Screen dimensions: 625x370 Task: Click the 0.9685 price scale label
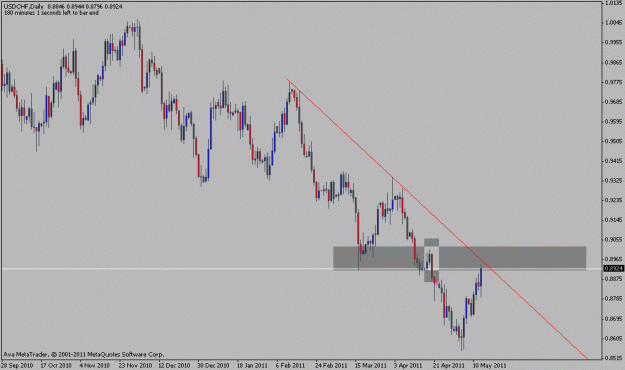pyautogui.click(x=614, y=102)
